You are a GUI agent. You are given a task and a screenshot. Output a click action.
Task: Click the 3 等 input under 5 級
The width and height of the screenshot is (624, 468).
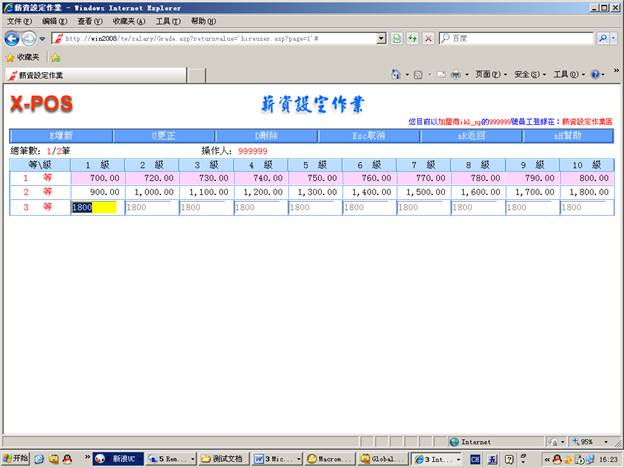pos(315,207)
